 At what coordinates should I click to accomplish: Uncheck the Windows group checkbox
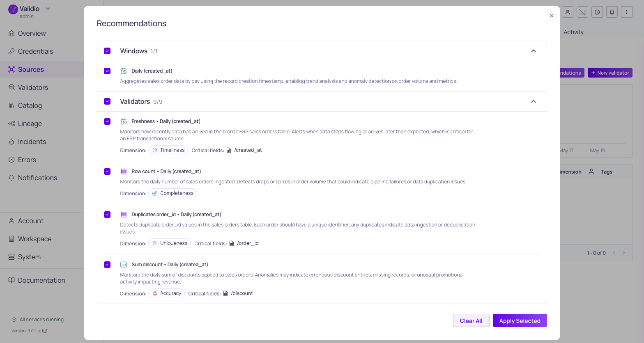pos(107,51)
